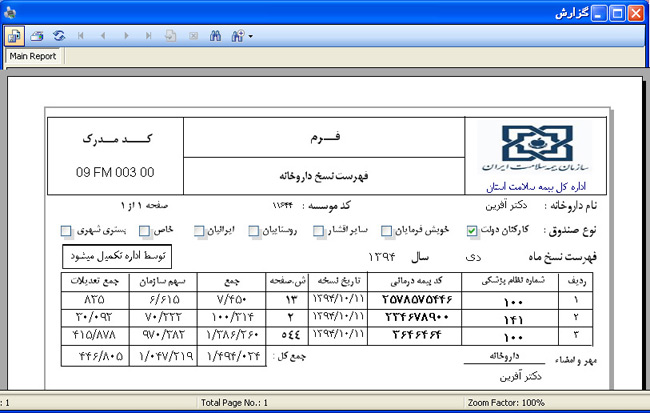Jump to the last page
The image size is (650, 413).
click(148, 36)
